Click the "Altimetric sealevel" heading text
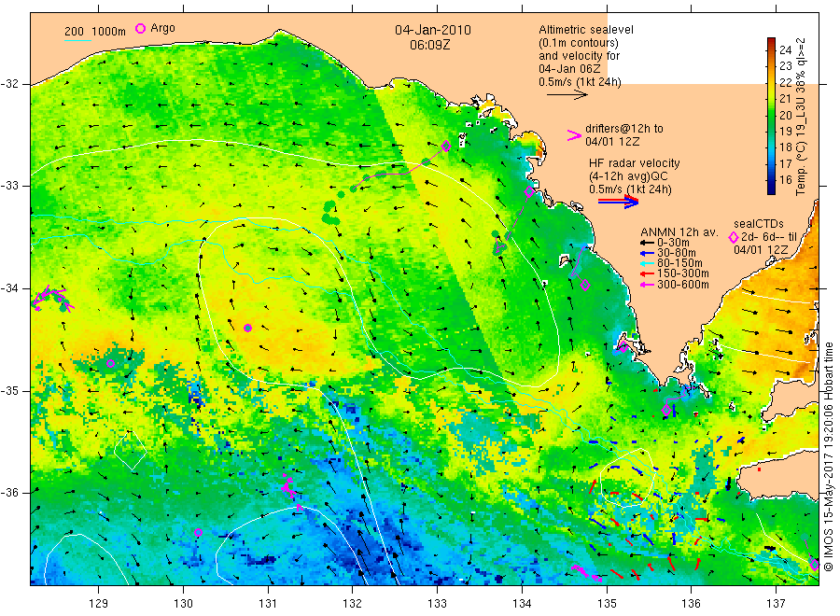This screenshot has width=840, height=616. [585, 30]
